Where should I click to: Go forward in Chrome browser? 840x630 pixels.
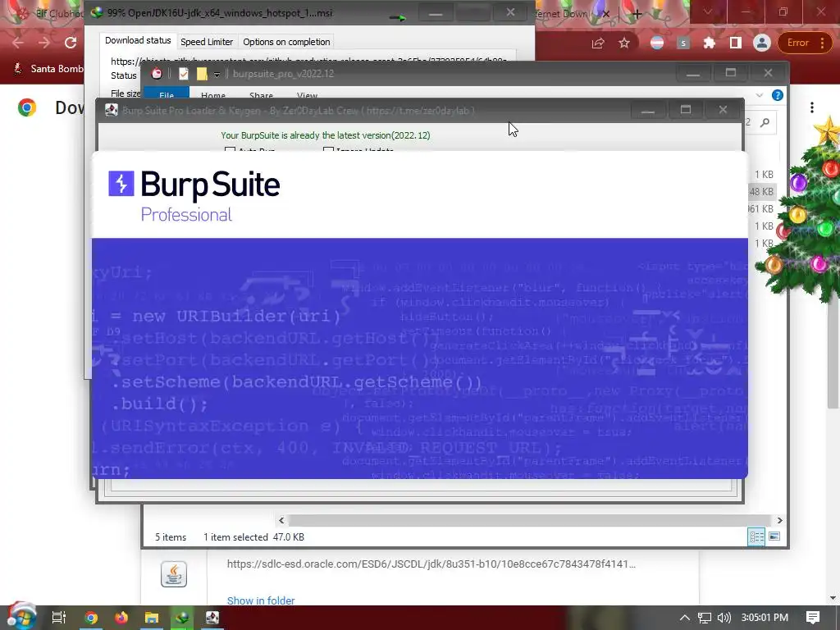[x=44, y=43]
